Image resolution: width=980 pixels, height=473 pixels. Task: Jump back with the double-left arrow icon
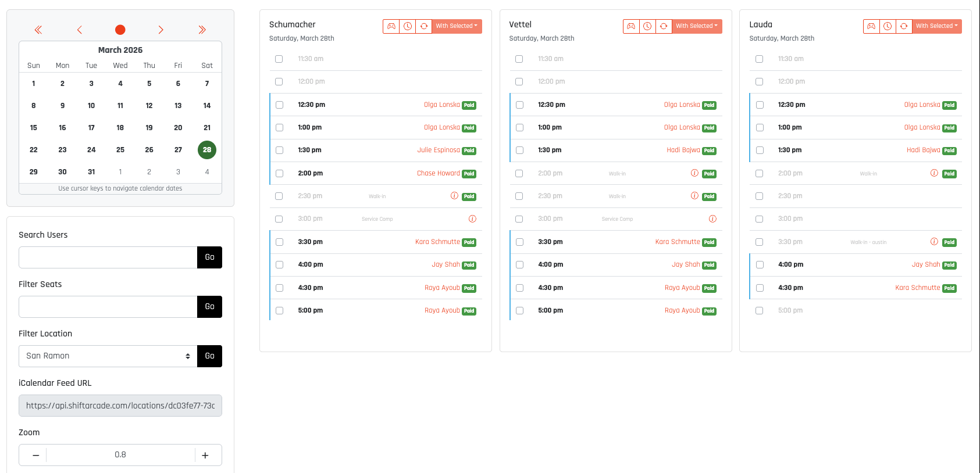click(38, 30)
